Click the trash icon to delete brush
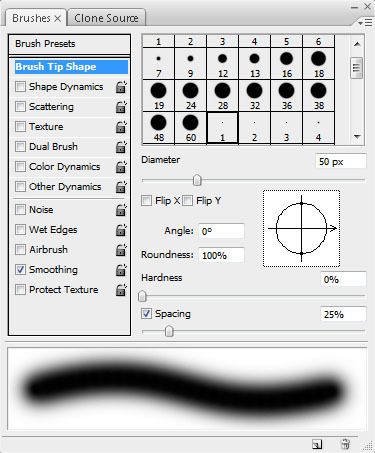The image size is (375, 453). [345, 444]
